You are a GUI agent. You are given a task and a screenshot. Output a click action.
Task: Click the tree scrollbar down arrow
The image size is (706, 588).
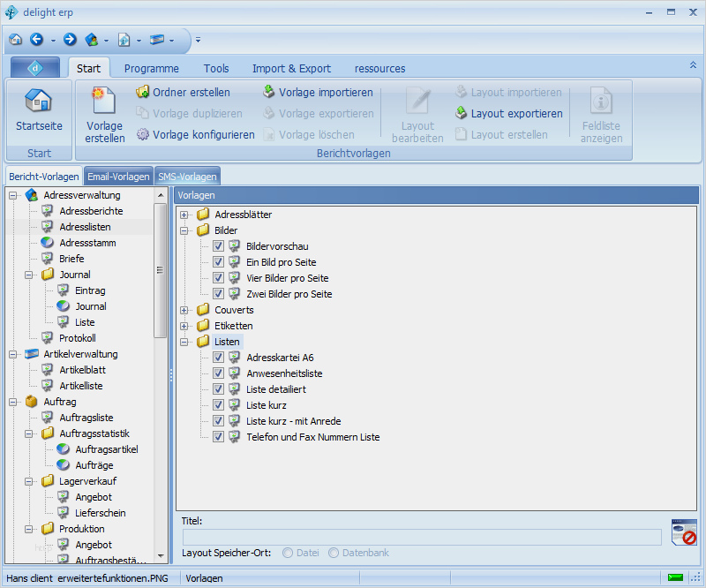pos(161,556)
